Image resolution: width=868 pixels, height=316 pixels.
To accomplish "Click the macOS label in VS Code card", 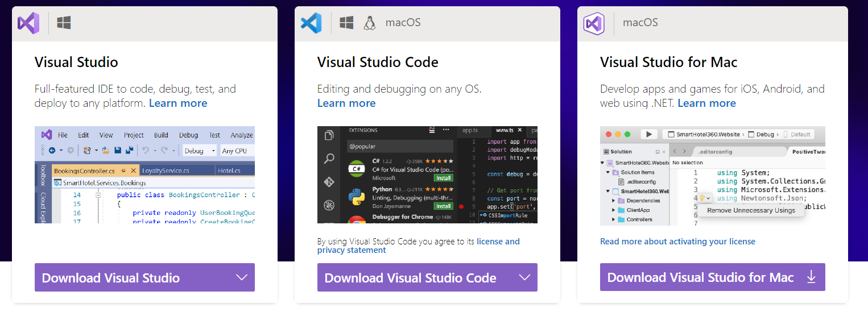I will [x=403, y=23].
